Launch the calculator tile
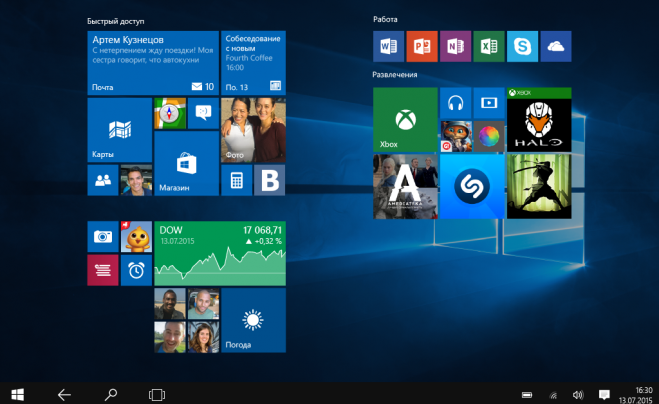 [x=236, y=180]
